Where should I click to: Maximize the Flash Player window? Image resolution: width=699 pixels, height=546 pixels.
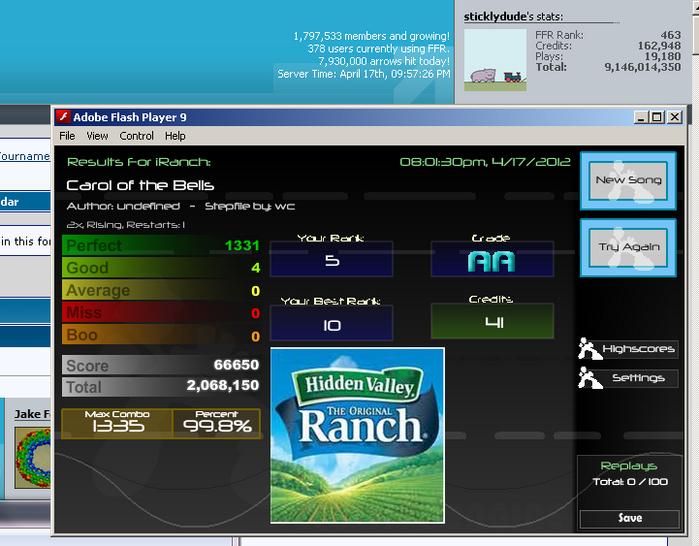pos(657,117)
